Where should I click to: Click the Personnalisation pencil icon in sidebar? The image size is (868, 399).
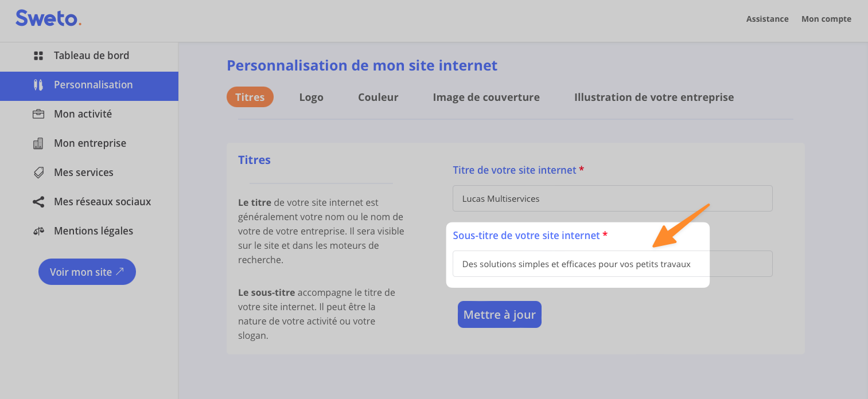pyautogui.click(x=38, y=85)
